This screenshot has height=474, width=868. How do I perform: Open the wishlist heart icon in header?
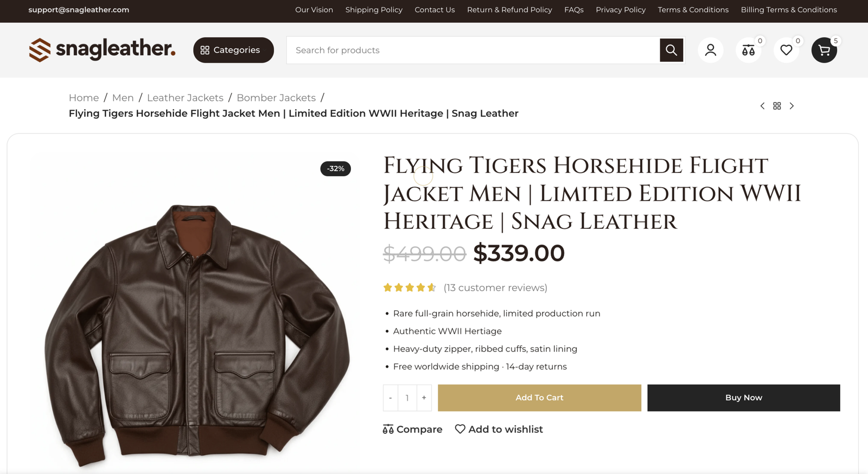point(786,50)
